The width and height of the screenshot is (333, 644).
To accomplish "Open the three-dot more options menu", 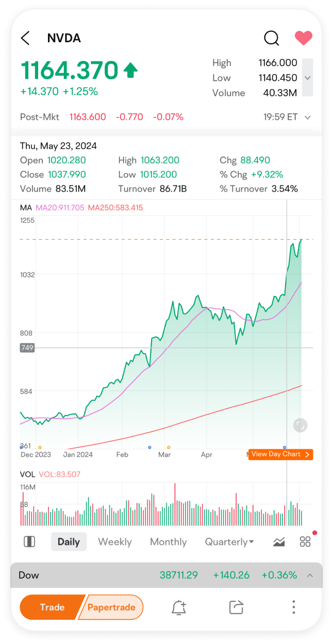I will click(x=294, y=607).
